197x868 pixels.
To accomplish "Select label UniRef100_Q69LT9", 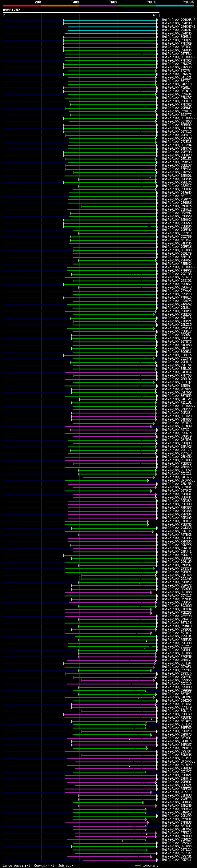I will pos(177,253).
